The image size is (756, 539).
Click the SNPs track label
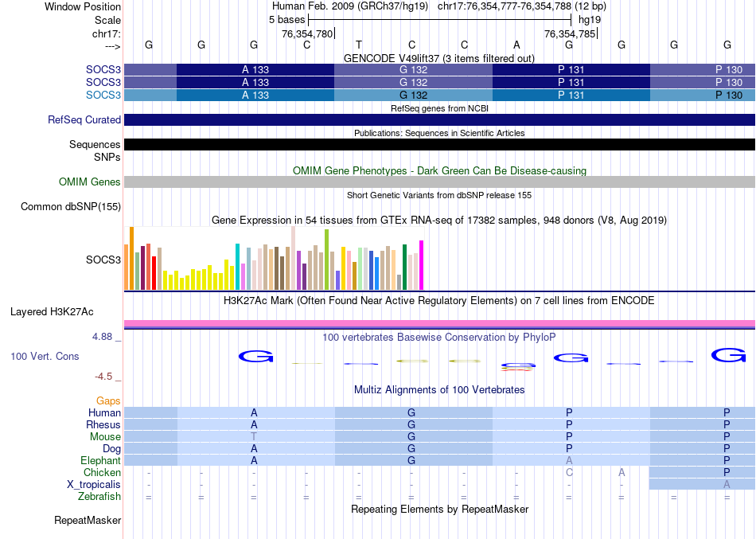tap(107, 158)
